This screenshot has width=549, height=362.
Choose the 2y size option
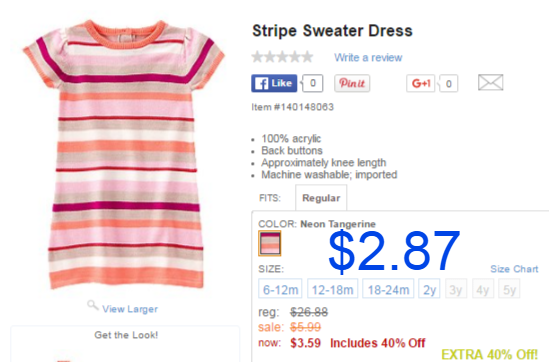(x=429, y=289)
